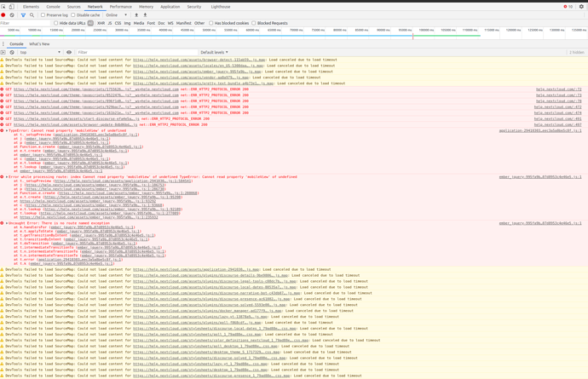Viewport: 588px width, 379px height.
Task: Select the All filter type button
Action: (90, 23)
